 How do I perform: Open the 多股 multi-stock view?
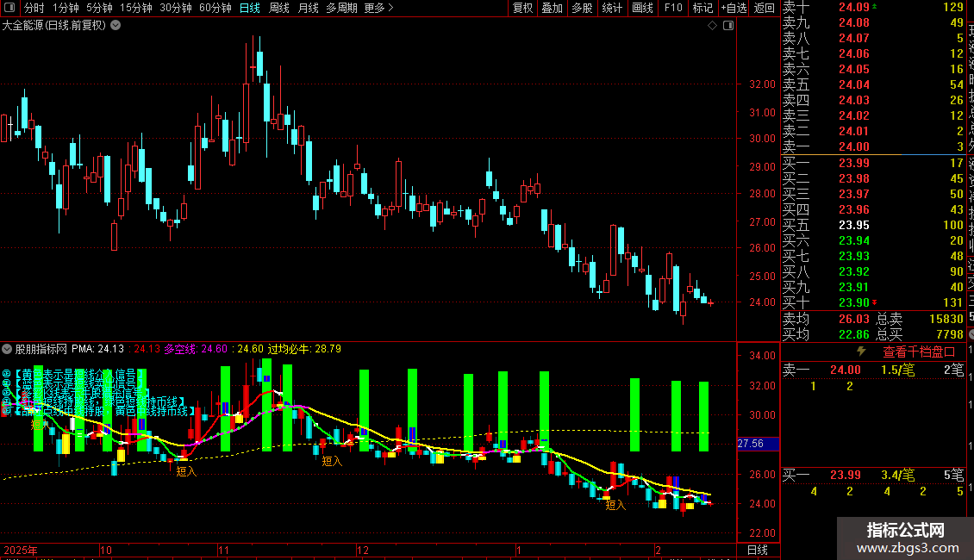582,8
